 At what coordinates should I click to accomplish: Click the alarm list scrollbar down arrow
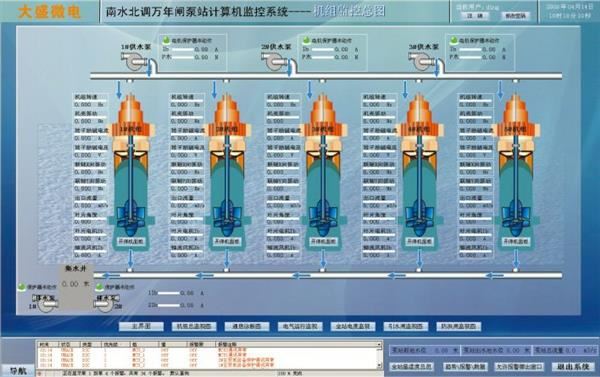pyautogui.click(x=379, y=366)
